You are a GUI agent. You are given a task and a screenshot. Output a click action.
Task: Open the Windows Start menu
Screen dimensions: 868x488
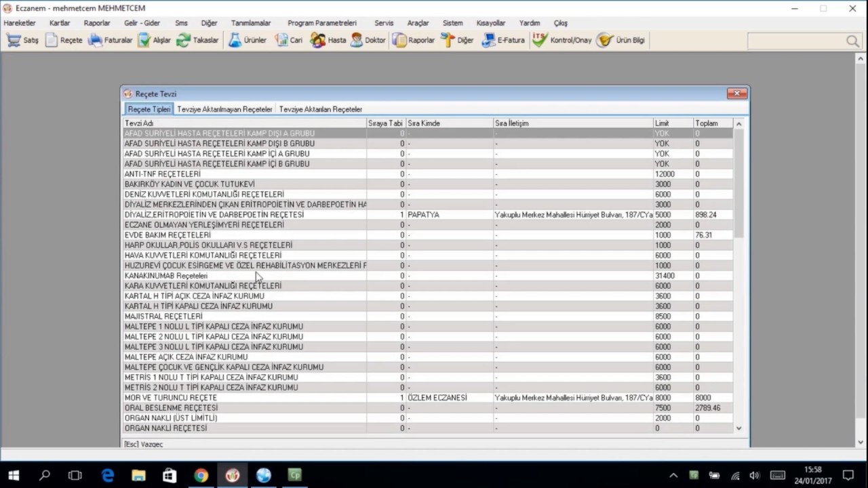pyautogui.click(x=14, y=475)
